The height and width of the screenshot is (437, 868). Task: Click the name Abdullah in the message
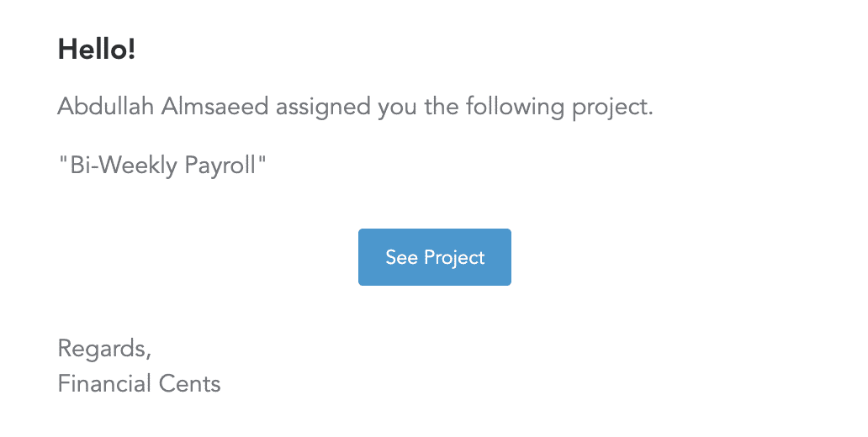point(106,106)
